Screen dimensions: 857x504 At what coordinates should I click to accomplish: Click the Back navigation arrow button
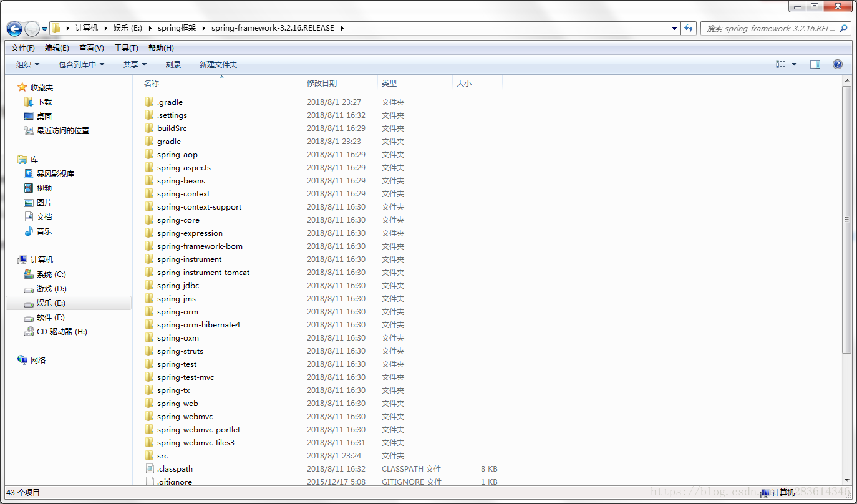[14, 29]
